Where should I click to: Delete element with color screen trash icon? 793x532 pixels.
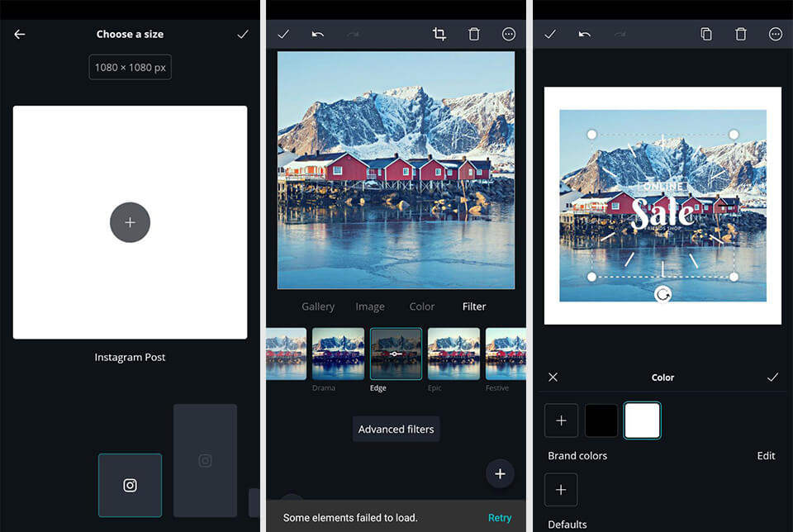pyautogui.click(x=741, y=34)
